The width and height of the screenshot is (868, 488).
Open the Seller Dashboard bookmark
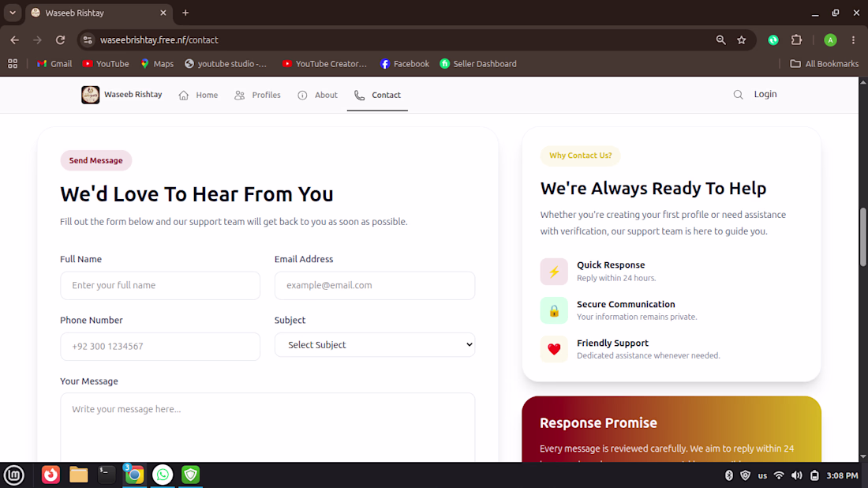477,64
